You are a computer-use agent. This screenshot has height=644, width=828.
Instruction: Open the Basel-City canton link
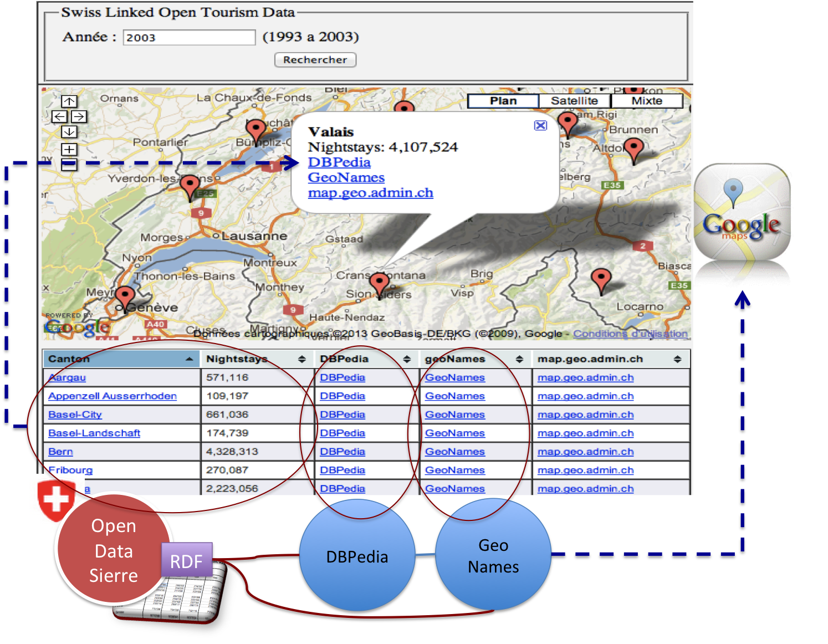coord(75,415)
